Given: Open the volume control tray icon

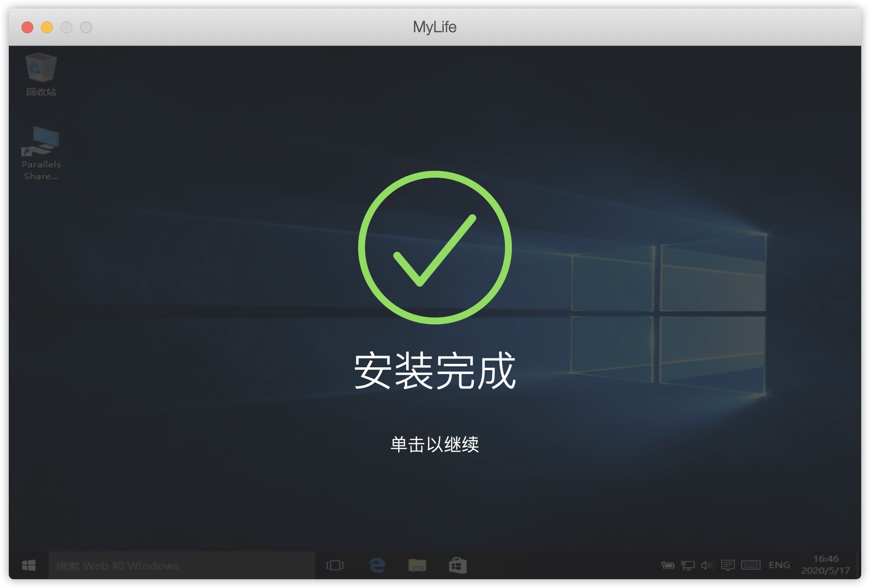Looking at the screenshot, I should pos(707,565).
